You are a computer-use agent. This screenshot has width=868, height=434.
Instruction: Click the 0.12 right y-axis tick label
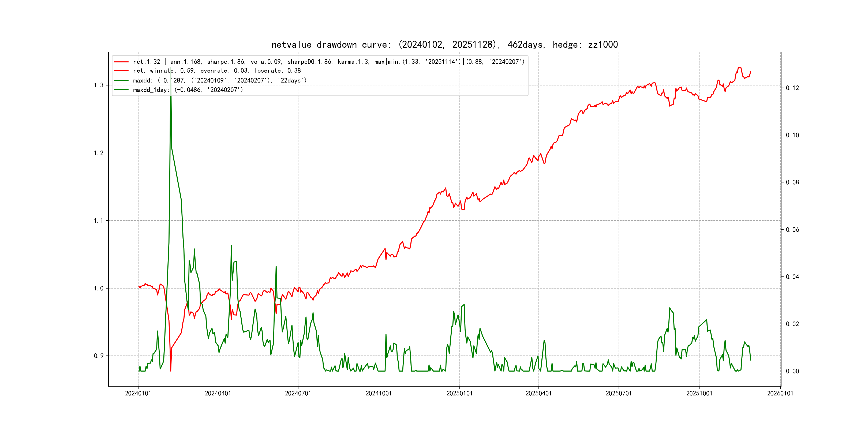(x=792, y=88)
